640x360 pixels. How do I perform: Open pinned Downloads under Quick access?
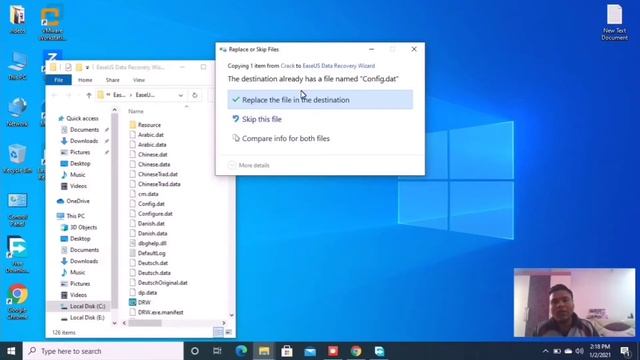84,141
